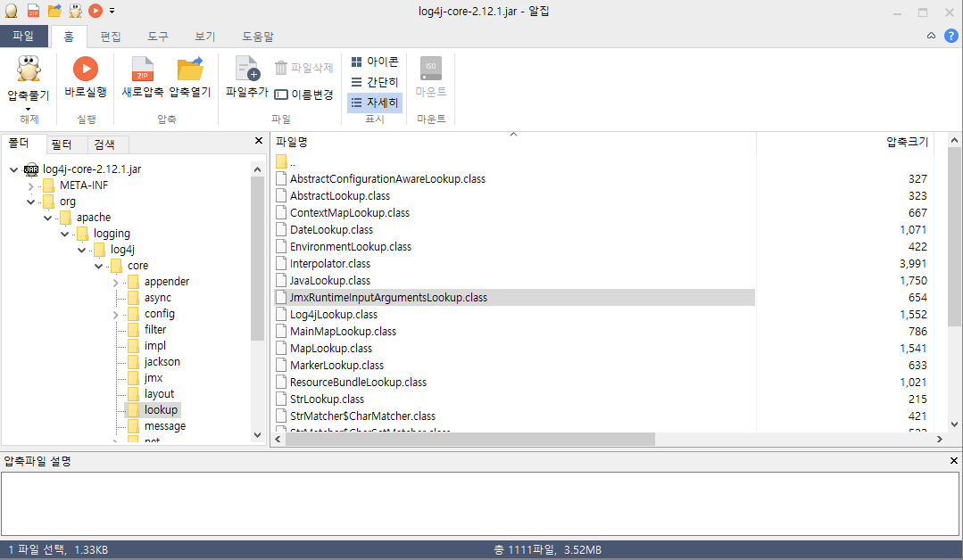Screen dimensions: 963x560
Task: Click the egg icon in quick access bar
Action: [x=11, y=11]
